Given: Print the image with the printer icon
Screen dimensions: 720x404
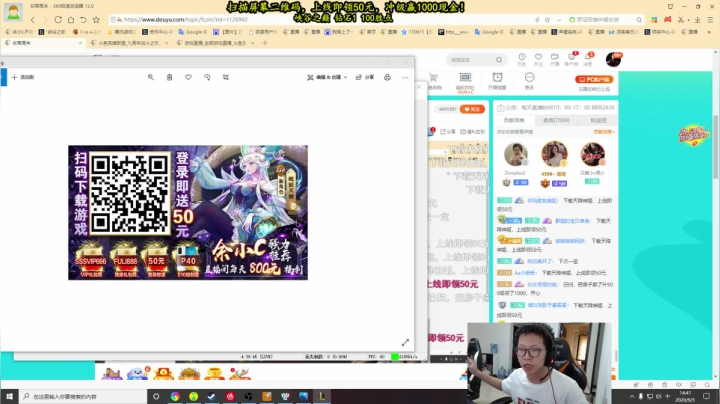Looking at the screenshot, I should pos(388,77).
